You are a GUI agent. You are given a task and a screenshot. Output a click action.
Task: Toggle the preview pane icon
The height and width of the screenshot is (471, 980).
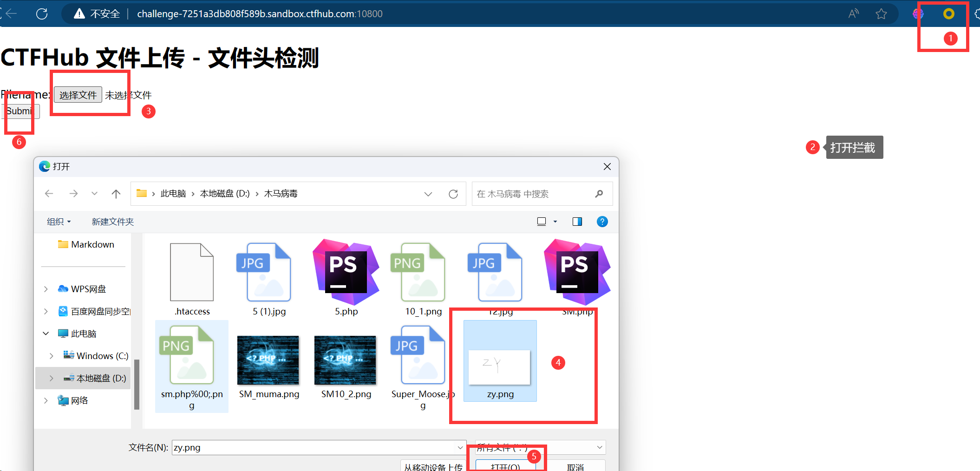tap(577, 222)
